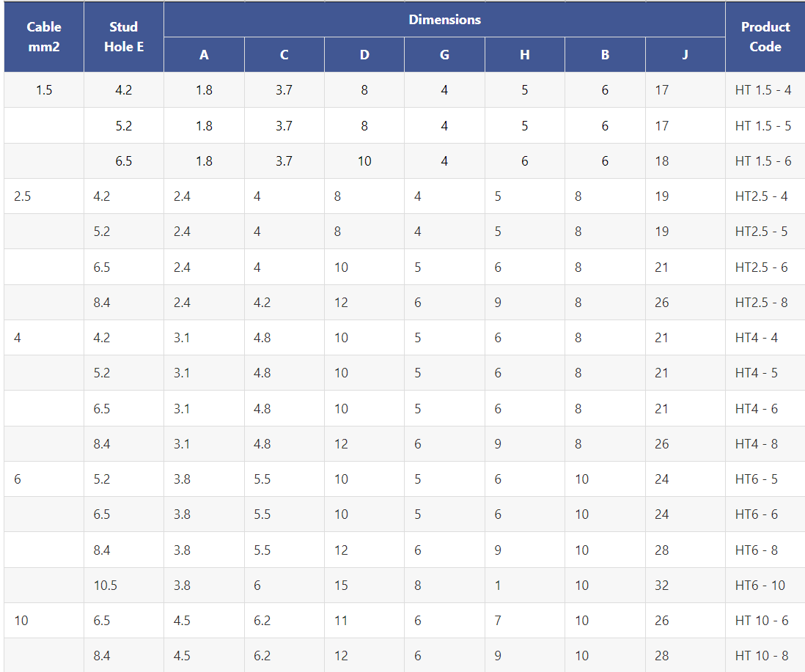Click product code HT 1.5 - 6

[x=762, y=161]
